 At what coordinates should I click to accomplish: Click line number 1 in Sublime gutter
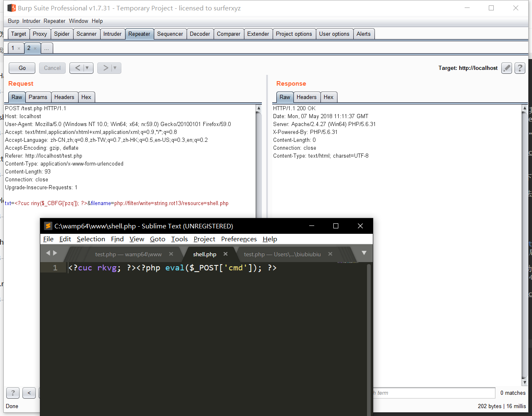pyautogui.click(x=55, y=268)
